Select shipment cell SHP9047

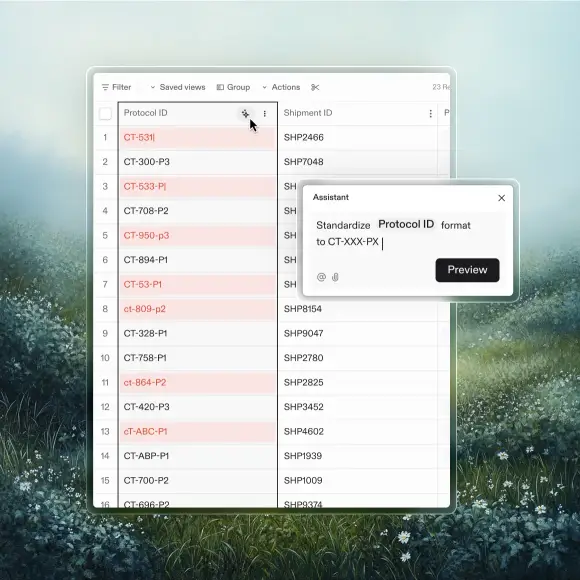coord(357,333)
